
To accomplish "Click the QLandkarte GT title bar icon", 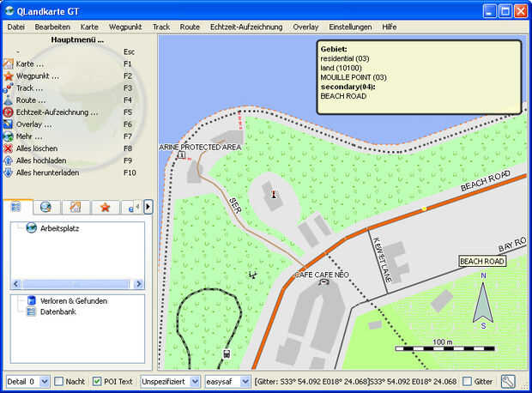I will pos(9,11).
